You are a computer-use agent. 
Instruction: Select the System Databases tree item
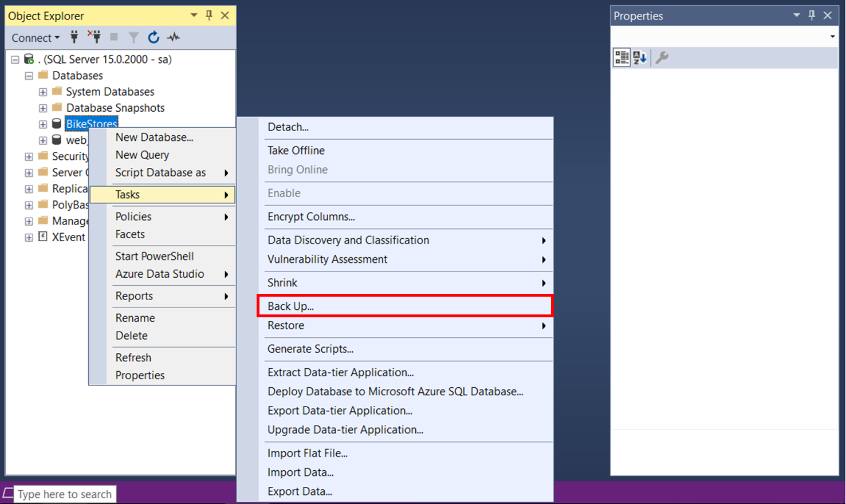click(x=110, y=92)
